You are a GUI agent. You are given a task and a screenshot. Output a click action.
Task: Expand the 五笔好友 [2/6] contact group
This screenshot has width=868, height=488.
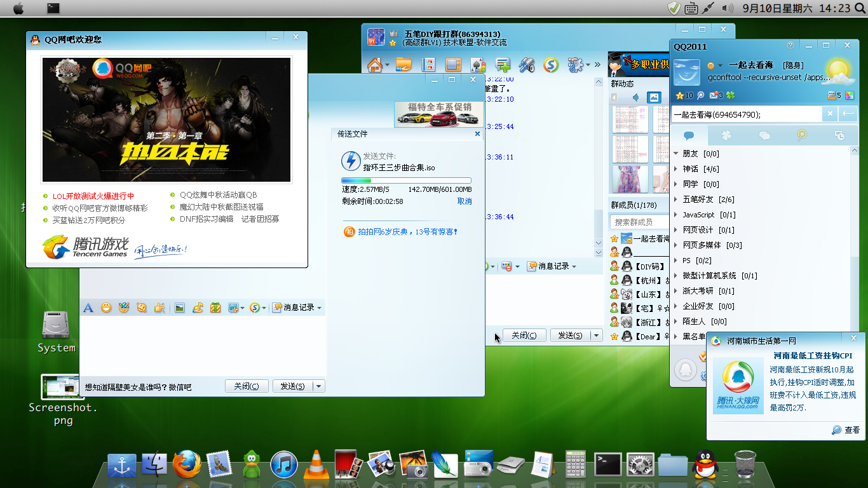tap(676, 200)
